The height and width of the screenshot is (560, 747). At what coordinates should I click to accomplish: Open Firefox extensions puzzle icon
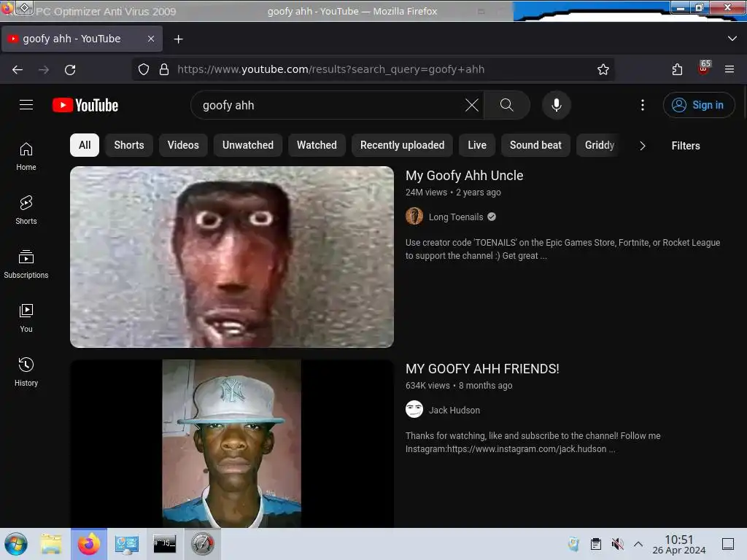coord(677,69)
